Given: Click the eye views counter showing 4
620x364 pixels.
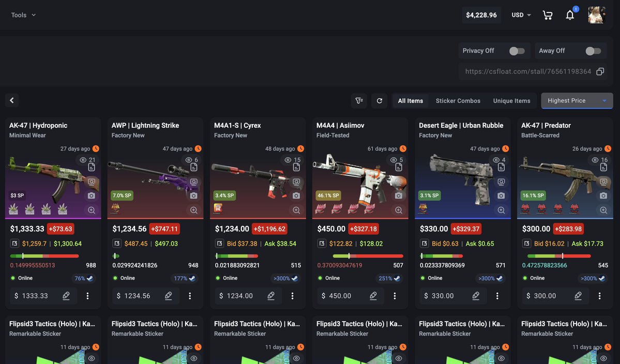Looking at the screenshot, I should tap(499, 160).
